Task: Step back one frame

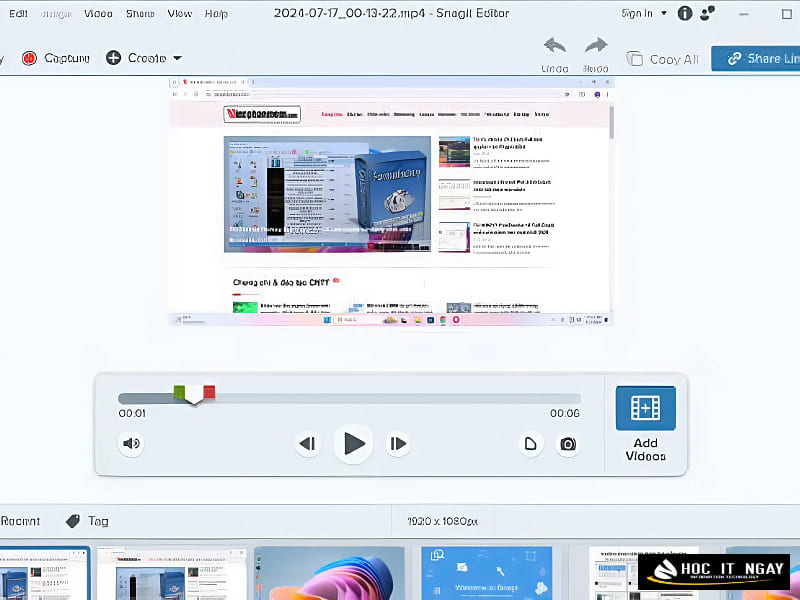Action: pyautogui.click(x=308, y=443)
